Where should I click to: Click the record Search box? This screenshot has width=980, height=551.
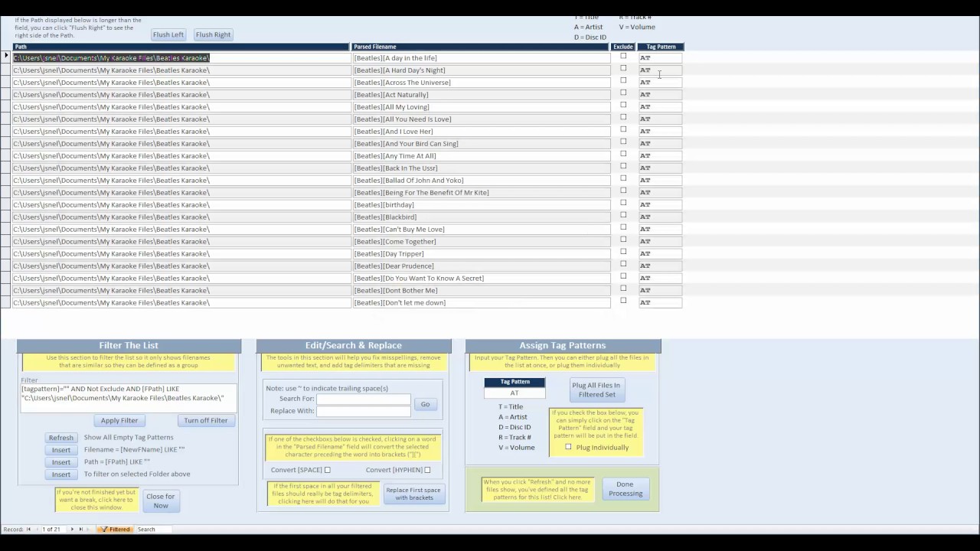(153, 529)
